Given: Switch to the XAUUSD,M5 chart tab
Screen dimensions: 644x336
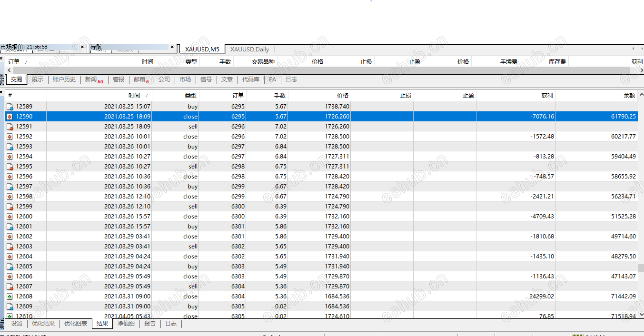Looking at the screenshot, I should pos(202,49).
